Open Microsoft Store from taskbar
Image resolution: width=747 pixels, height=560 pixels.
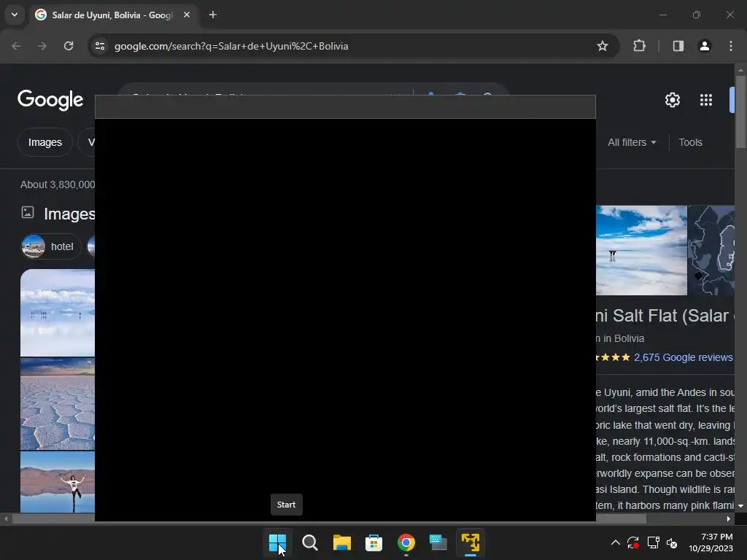click(x=373, y=542)
